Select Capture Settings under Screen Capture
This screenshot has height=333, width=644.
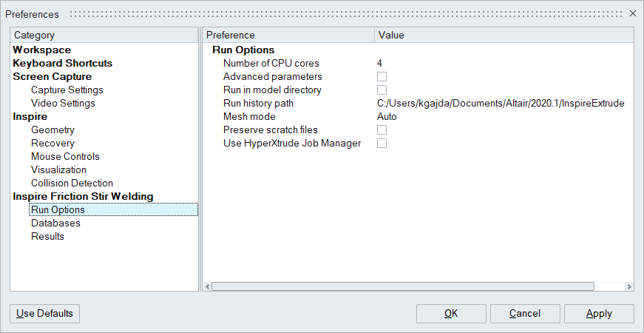tap(67, 90)
